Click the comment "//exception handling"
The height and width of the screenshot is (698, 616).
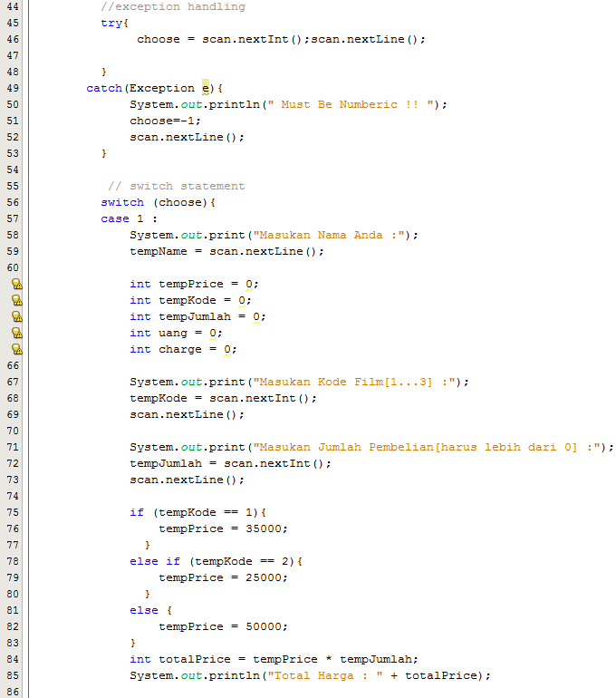173,6
